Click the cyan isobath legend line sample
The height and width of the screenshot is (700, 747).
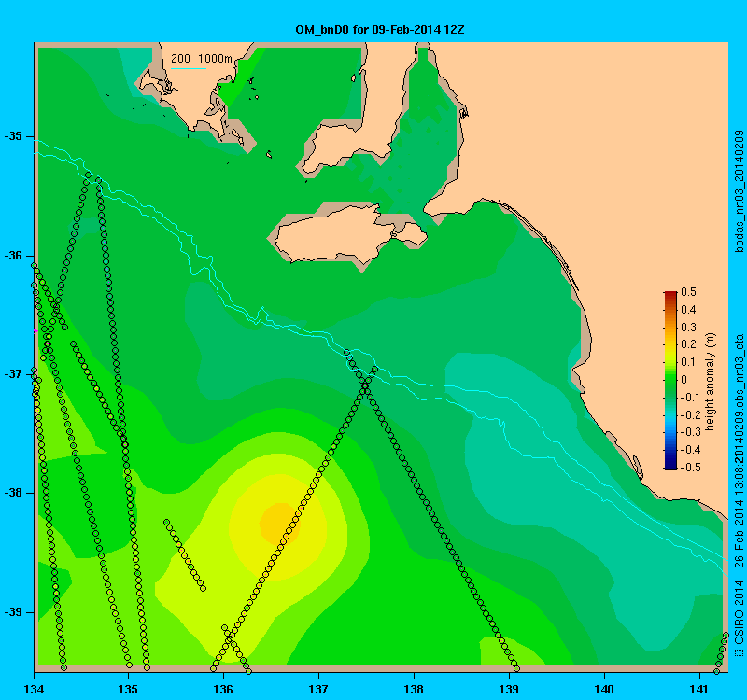[189, 68]
